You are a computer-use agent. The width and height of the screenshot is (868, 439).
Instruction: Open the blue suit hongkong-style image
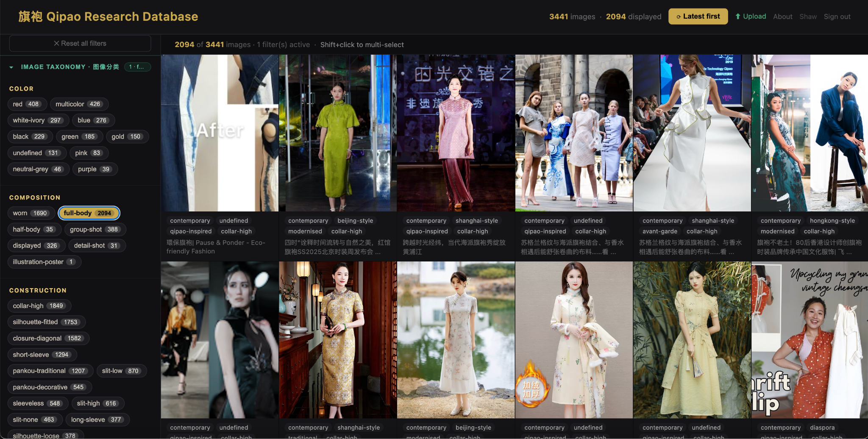(810, 133)
